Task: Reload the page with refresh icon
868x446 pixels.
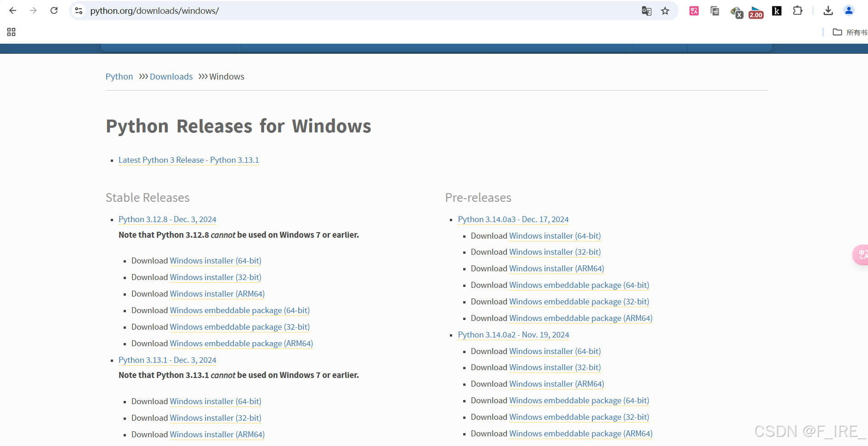Action: 54,11
